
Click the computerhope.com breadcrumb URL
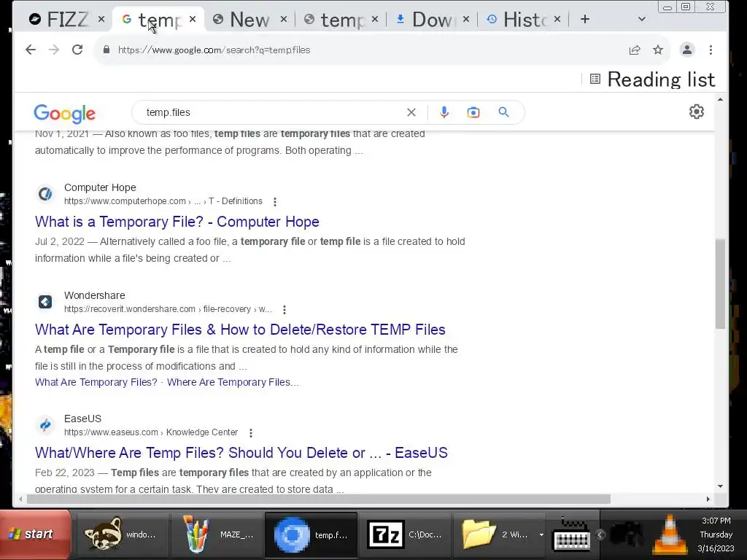tap(163, 201)
